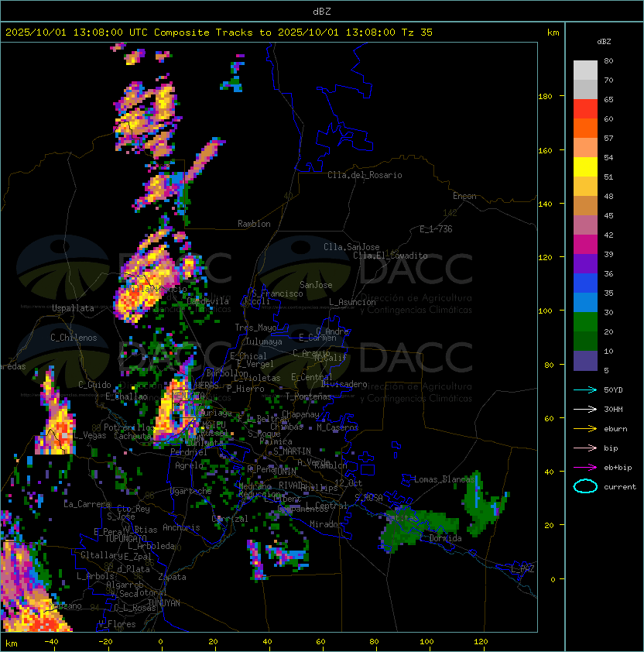This screenshot has width=644, height=652.
Task: Click the Lomas_Blancas label
Action: point(444,479)
